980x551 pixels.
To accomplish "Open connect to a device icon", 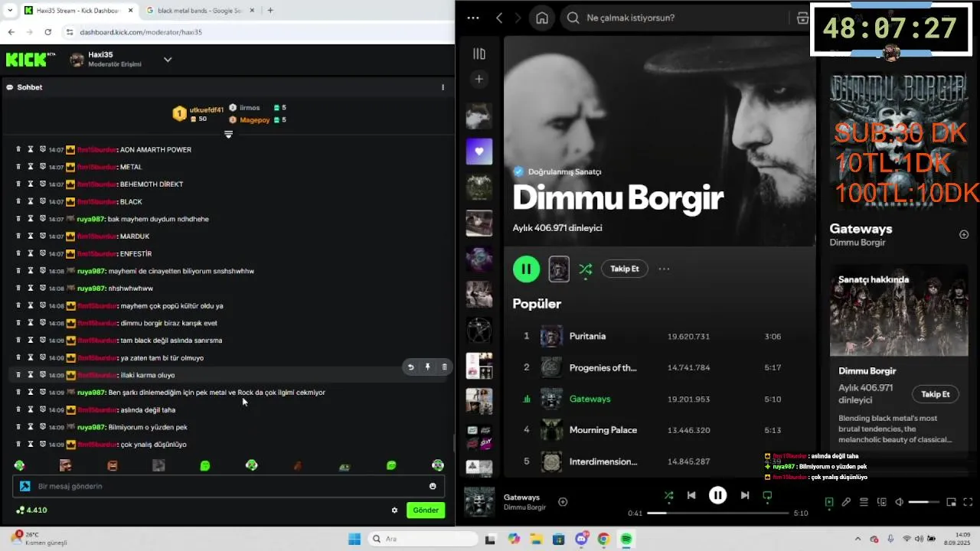I will (881, 502).
